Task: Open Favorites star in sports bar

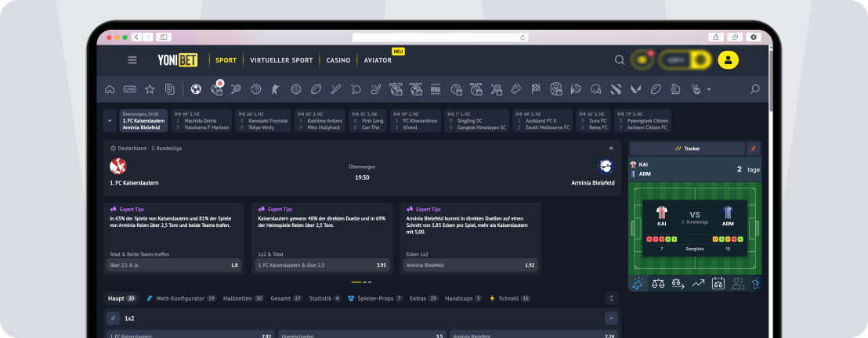Action: coord(150,89)
